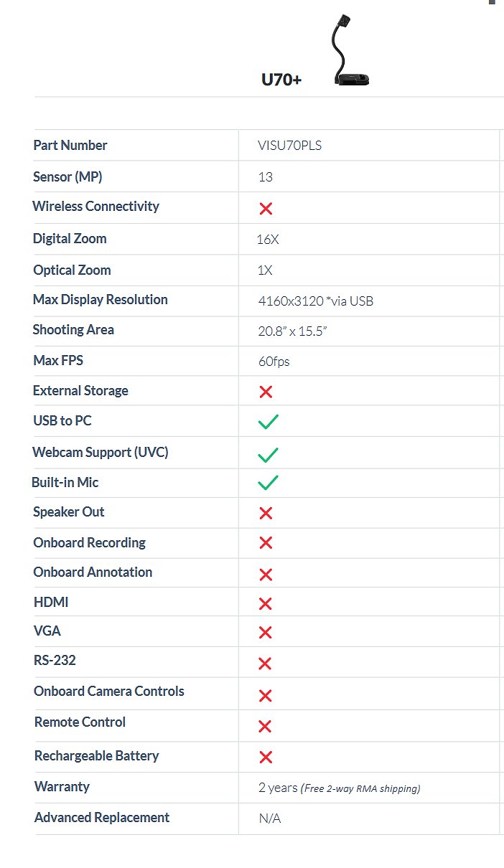
Task: Click the green check for Webcam Support (UVC)
Action: click(x=269, y=454)
